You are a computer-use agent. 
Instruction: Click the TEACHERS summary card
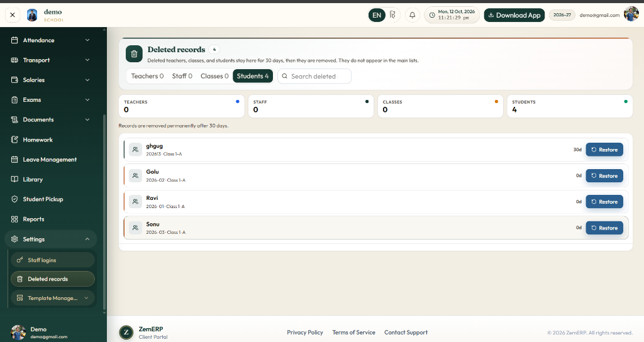[182, 106]
